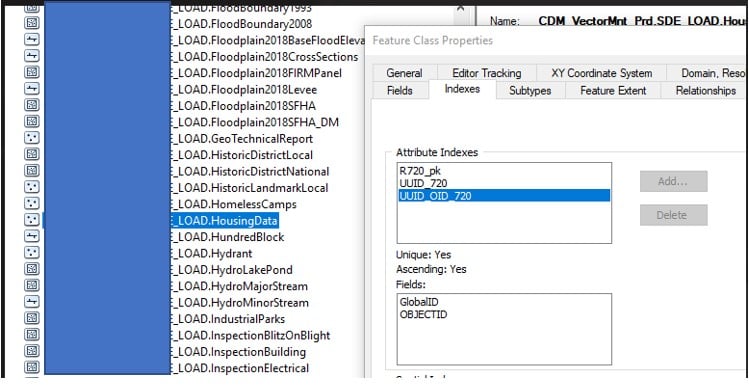Open the General tab

coord(404,73)
